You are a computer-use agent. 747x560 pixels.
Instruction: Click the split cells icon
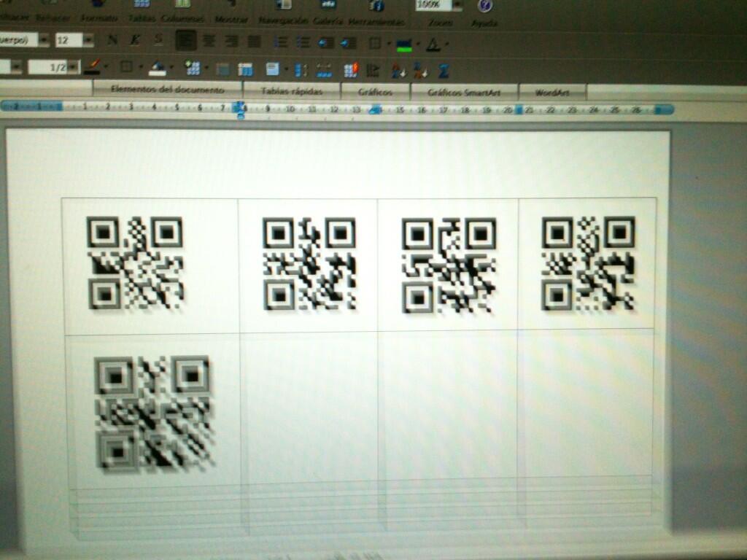coord(245,70)
